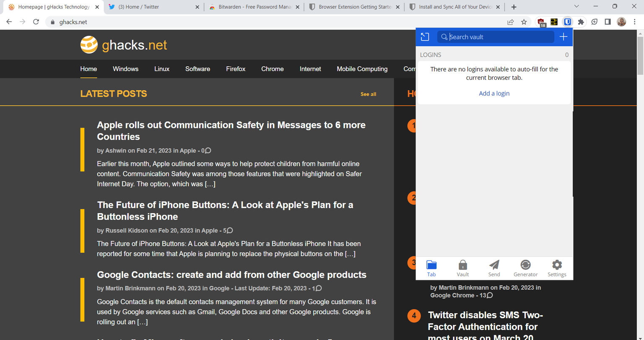Open the Chrome three-dot menu
The image size is (644, 340).
[x=635, y=22]
